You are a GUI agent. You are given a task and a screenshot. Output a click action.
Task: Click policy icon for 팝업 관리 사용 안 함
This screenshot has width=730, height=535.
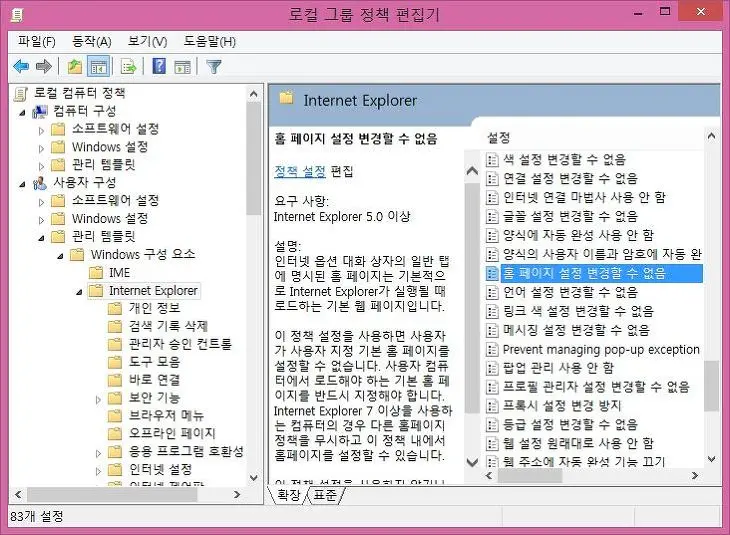[x=492, y=368]
